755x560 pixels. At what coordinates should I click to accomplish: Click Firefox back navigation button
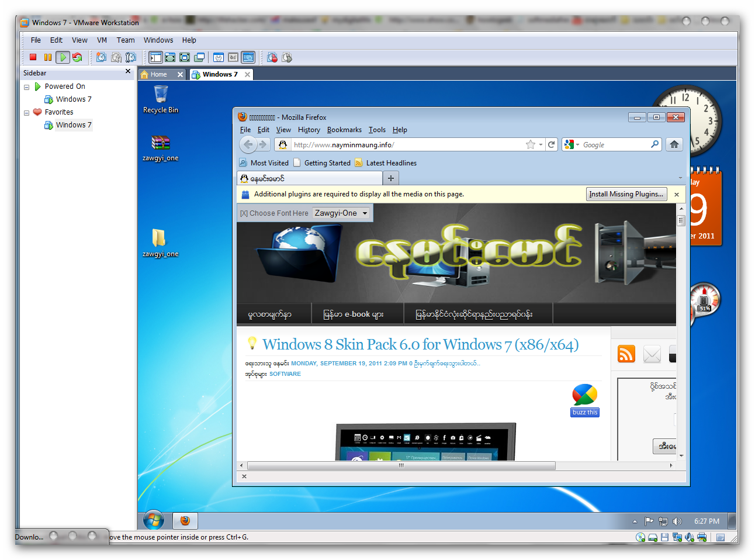(248, 144)
